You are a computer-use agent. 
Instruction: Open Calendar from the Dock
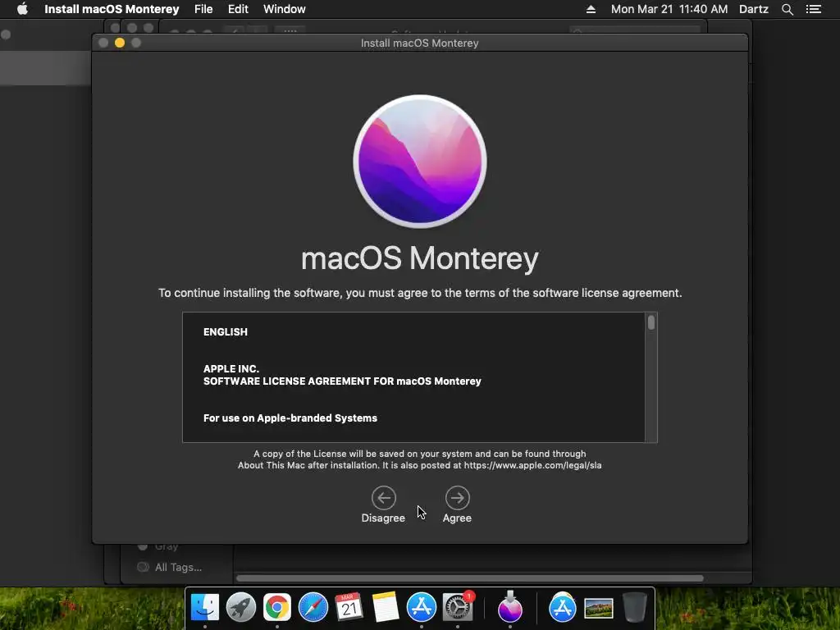click(349, 608)
